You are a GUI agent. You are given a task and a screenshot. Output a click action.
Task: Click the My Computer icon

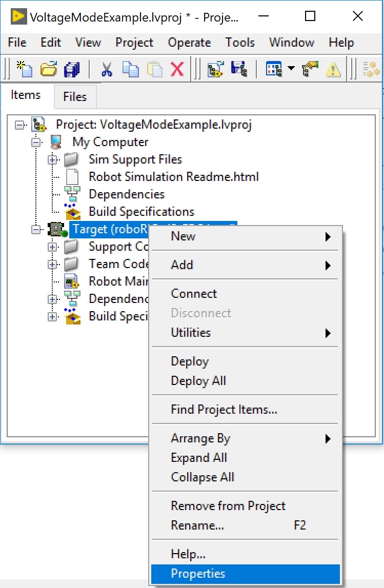pyautogui.click(x=56, y=142)
